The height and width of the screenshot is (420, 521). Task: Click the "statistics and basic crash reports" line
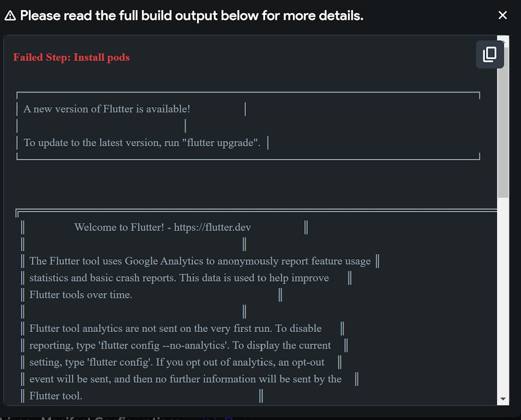point(179,278)
